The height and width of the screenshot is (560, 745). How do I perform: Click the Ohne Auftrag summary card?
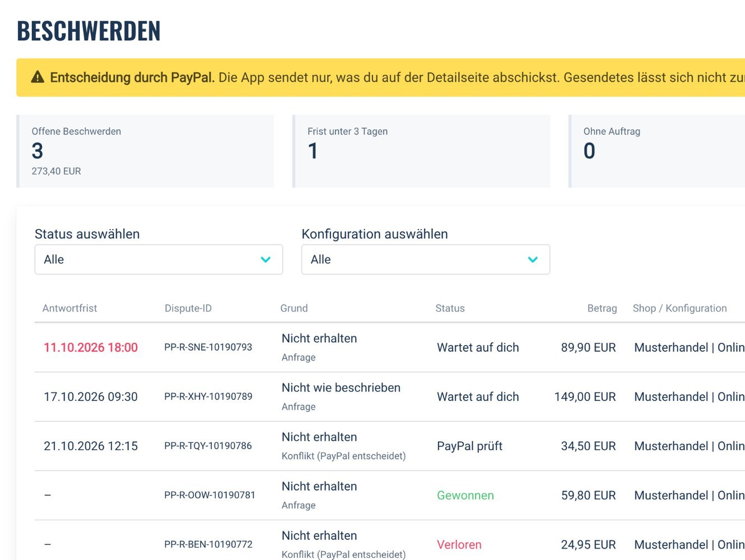click(x=656, y=151)
